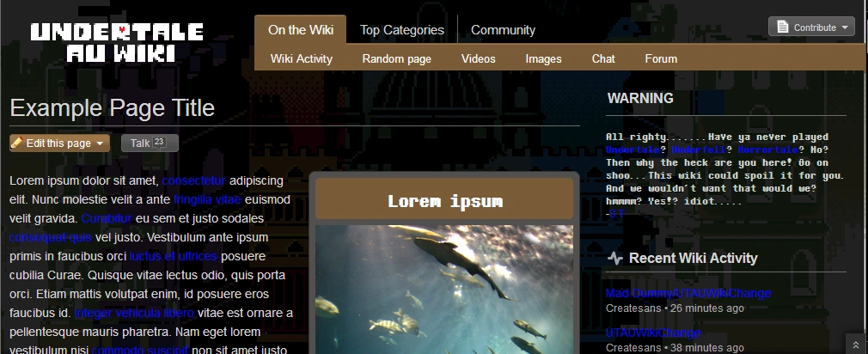Image resolution: width=868 pixels, height=354 pixels.
Task: Open the Images section
Action: 543,59
